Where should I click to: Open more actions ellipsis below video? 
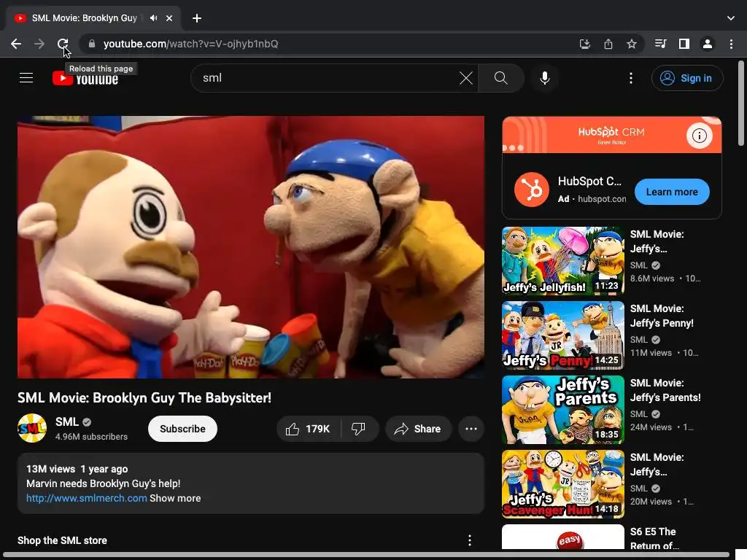(x=471, y=429)
